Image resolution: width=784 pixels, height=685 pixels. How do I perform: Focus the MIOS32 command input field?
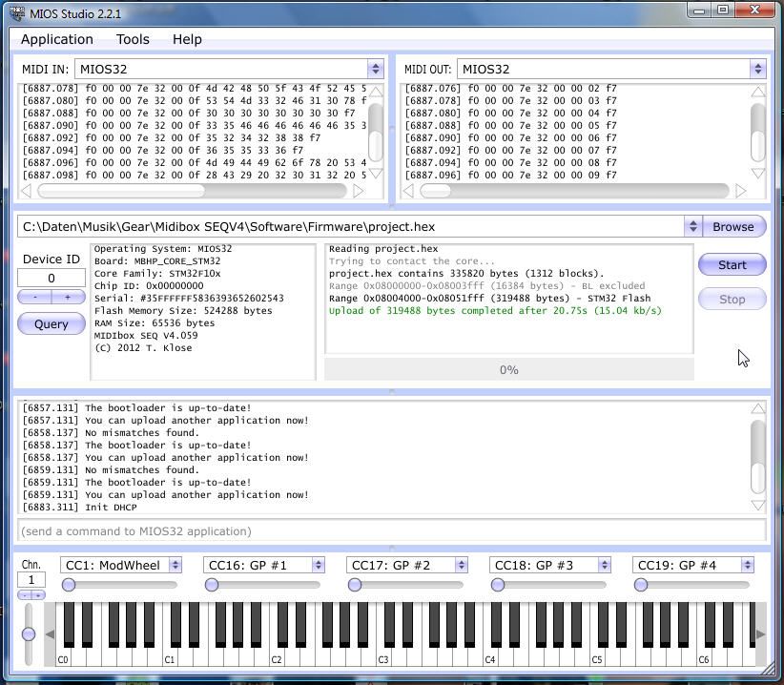pyautogui.click(x=391, y=531)
